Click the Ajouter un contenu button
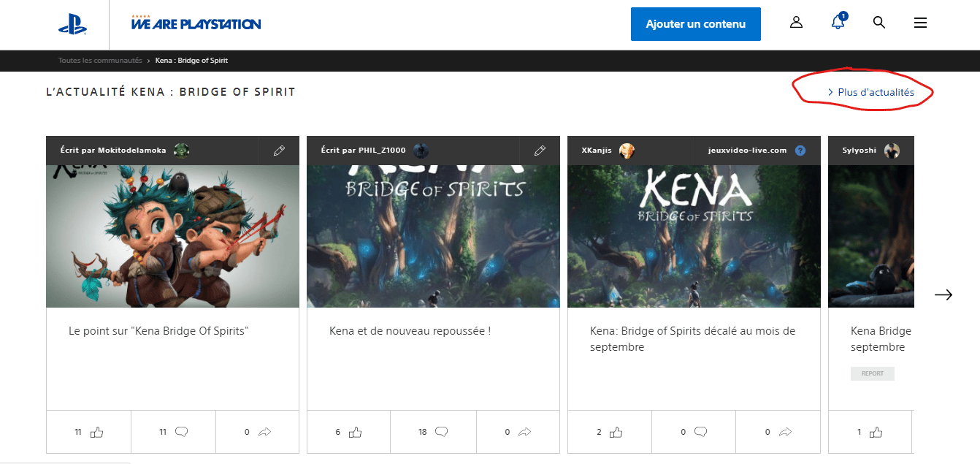The image size is (980, 464). click(696, 24)
